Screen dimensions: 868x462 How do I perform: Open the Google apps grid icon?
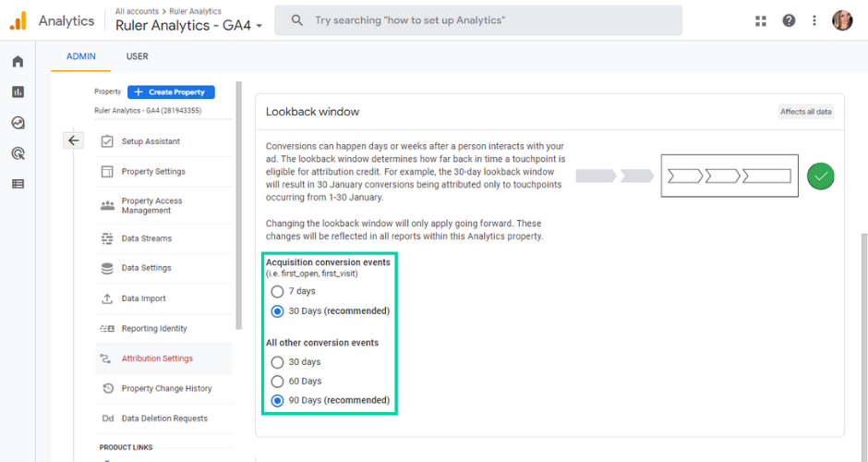[x=761, y=20]
